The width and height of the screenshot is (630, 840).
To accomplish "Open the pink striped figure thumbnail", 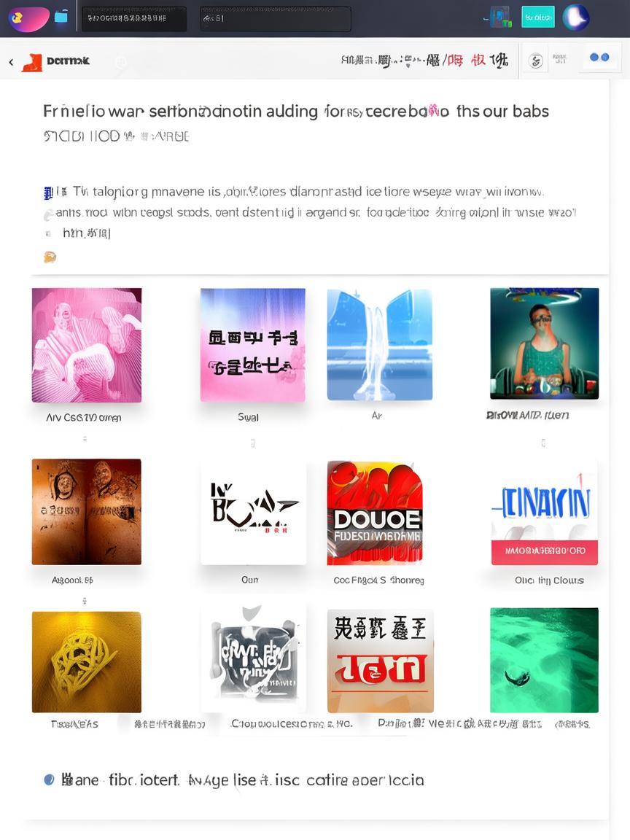I will coord(87,345).
